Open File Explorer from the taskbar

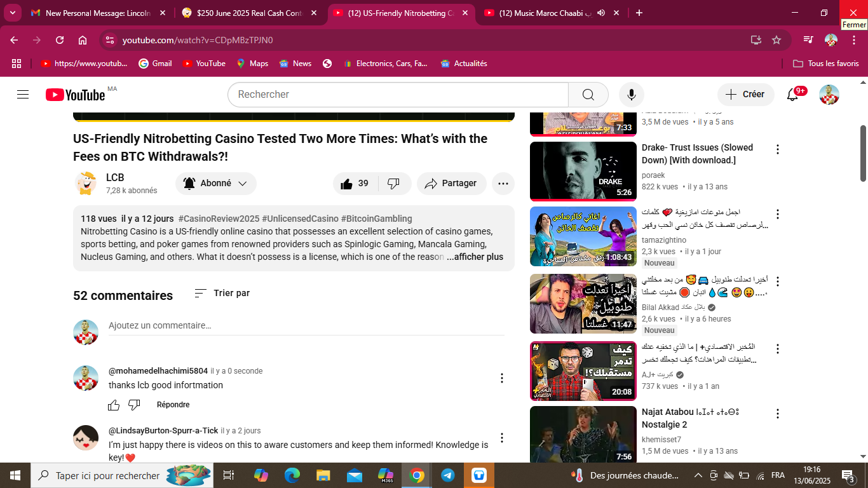(323, 475)
